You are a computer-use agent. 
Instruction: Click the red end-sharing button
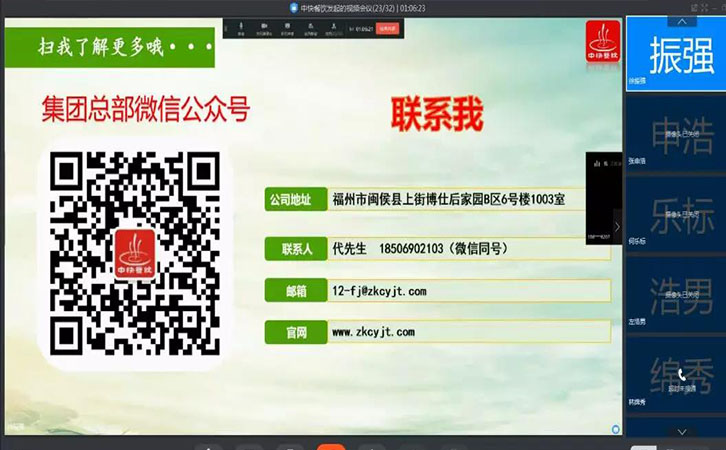coord(387,29)
